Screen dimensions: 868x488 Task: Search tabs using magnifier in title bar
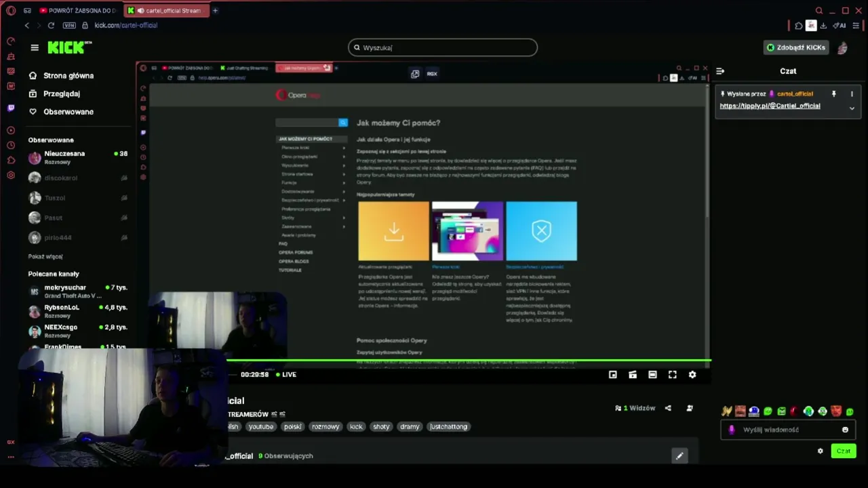click(819, 11)
